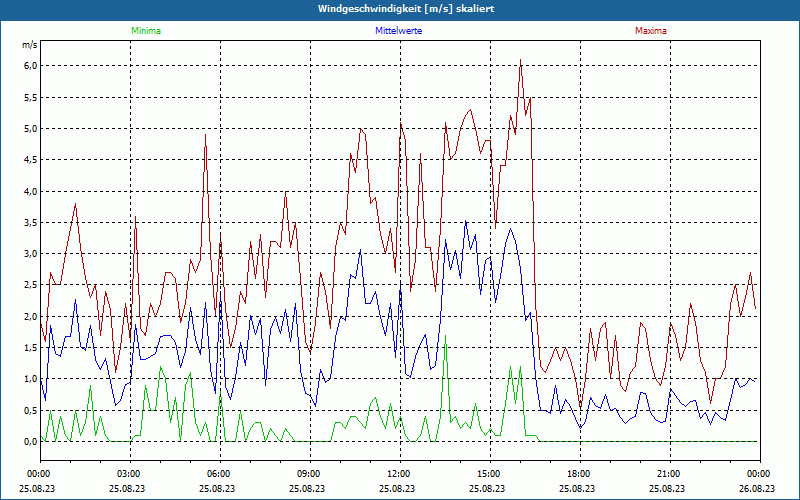
Task: Click the 03:00 time axis label
Action: click(x=130, y=474)
